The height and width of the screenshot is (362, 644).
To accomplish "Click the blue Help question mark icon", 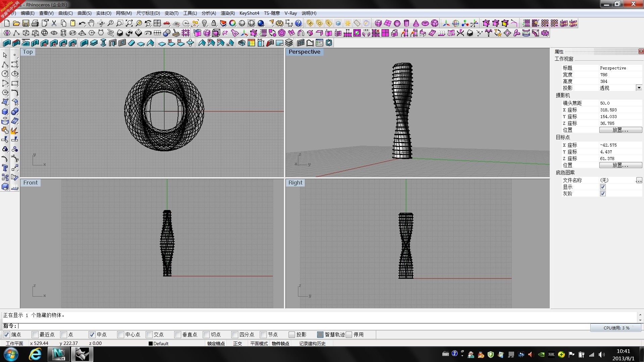I will point(298,23).
